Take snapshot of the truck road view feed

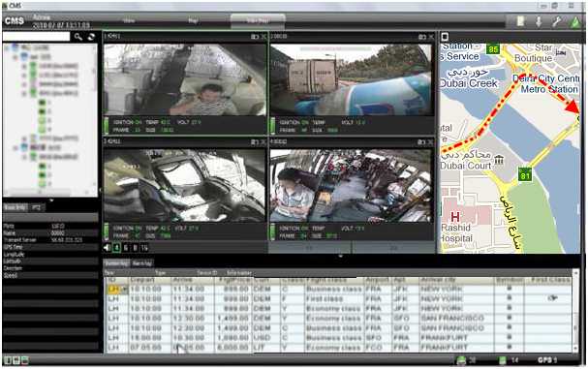[422, 37]
